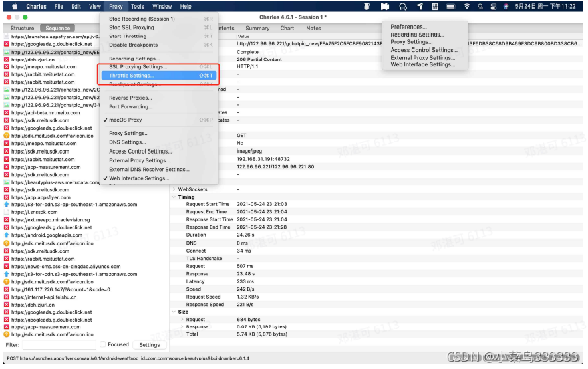Screen dimensions: 588x369
Task: Click the Siri icon in the menu bar
Action: [506, 7]
